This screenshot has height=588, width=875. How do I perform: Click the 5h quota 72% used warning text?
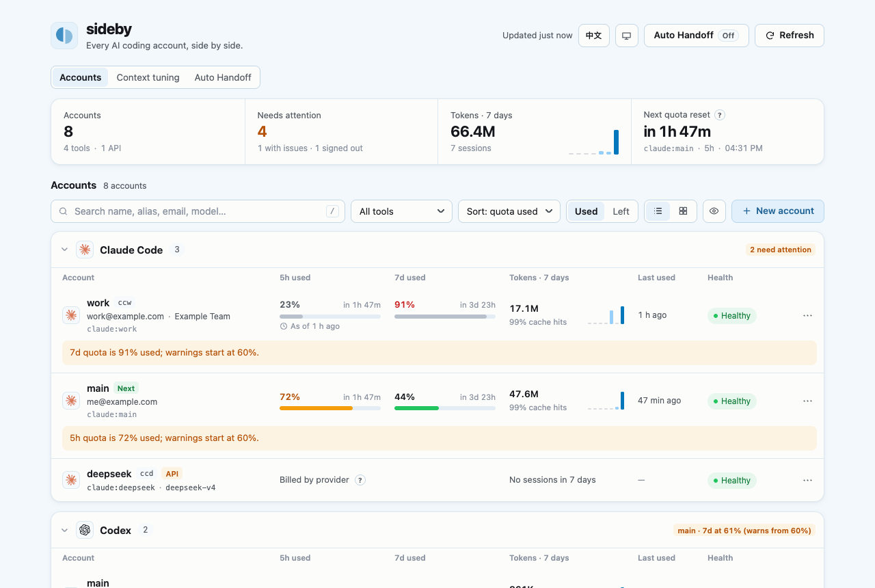click(x=164, y=438)
